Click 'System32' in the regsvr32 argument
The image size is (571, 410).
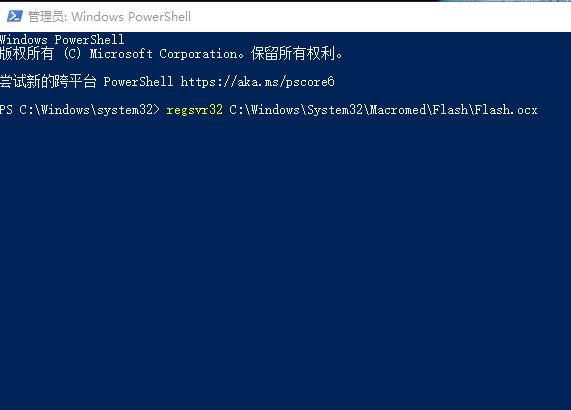[335, 110]
